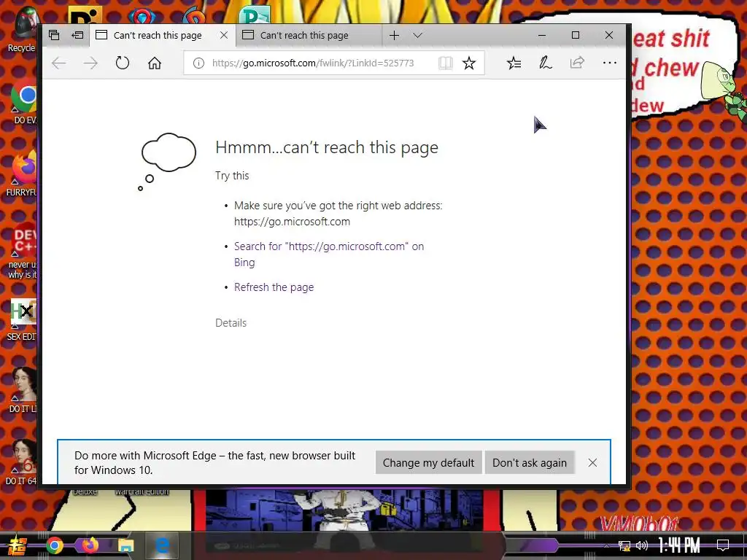Click Don't ask again button
Screen dimensions: 747x560
[530, 463]
